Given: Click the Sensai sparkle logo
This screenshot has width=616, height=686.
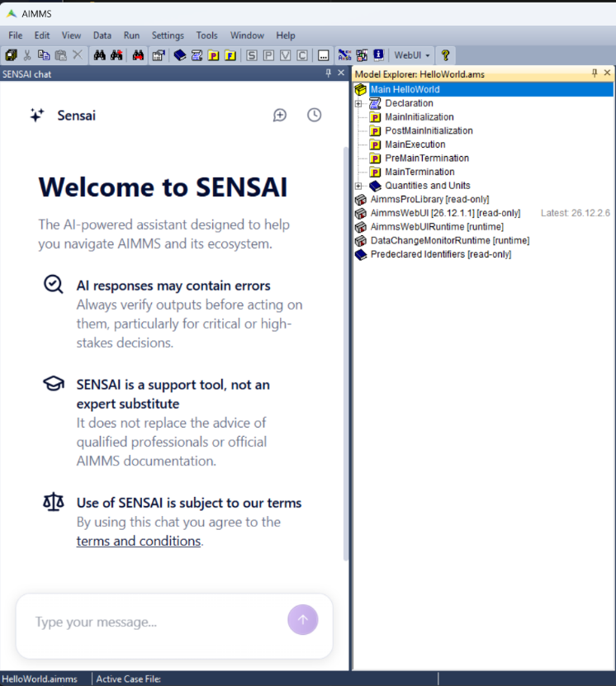Looking at the screenshot, I should [x=37, y=115].
